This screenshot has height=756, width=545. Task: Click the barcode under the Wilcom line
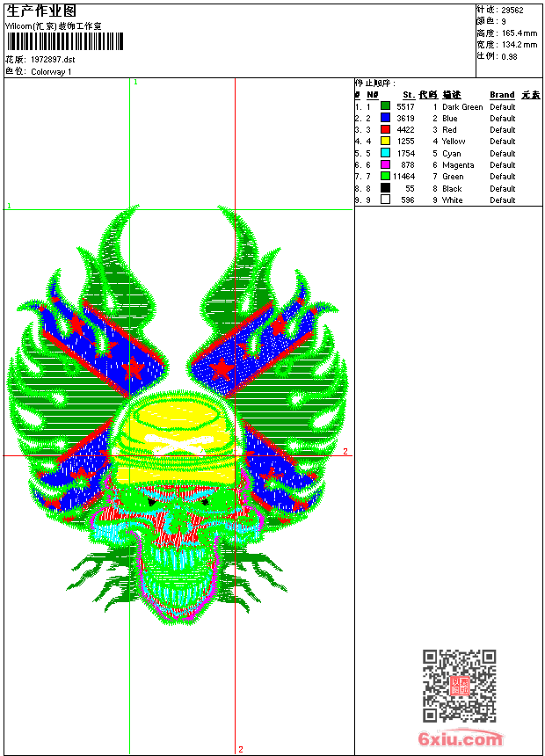65,41
